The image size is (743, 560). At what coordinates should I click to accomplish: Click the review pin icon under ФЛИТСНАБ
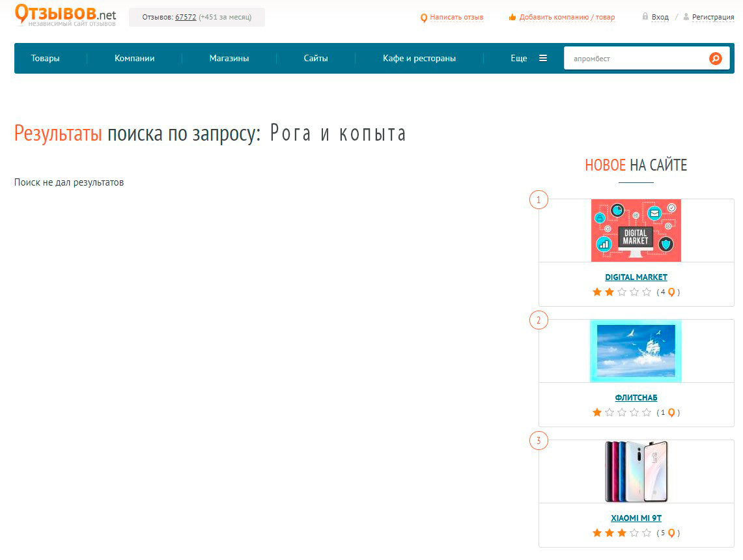pos(671,413)
